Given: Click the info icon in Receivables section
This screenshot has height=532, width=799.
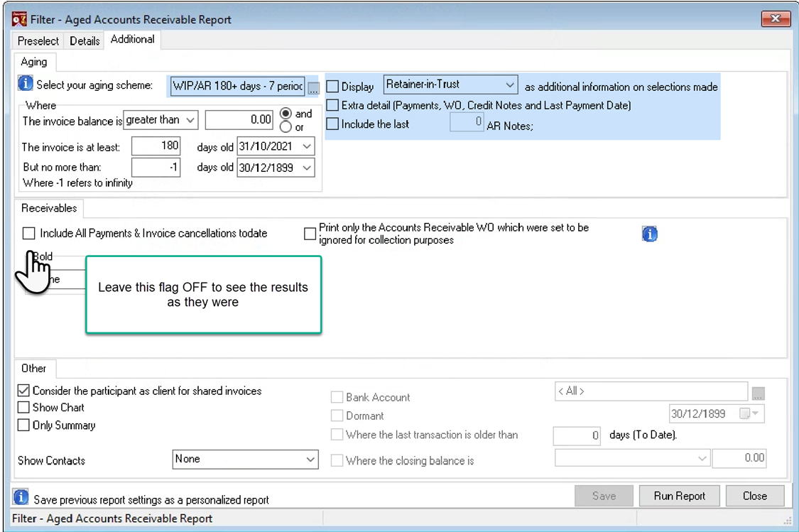Looking at the screenshot, I should [649, 234].
